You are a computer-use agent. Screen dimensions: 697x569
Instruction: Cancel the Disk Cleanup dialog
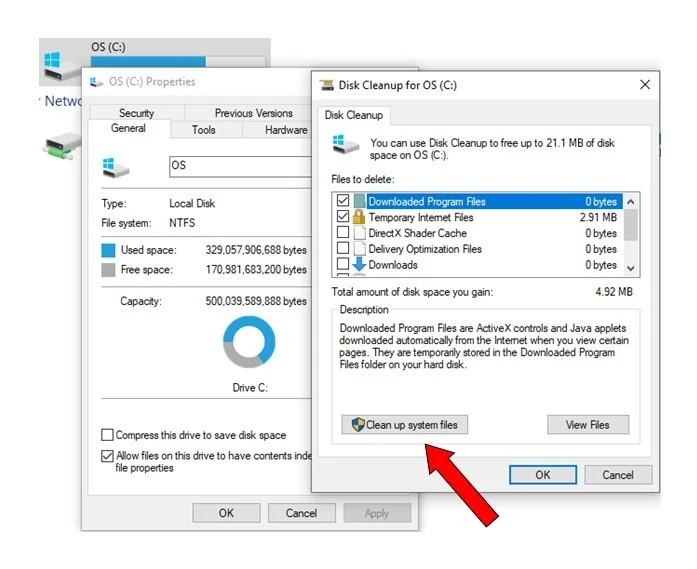click(618, 475)
